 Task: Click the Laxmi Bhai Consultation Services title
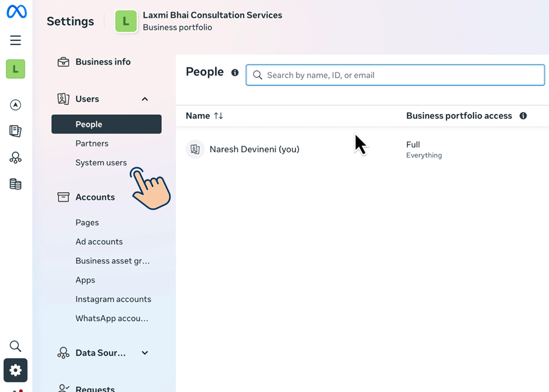(212, 15)
